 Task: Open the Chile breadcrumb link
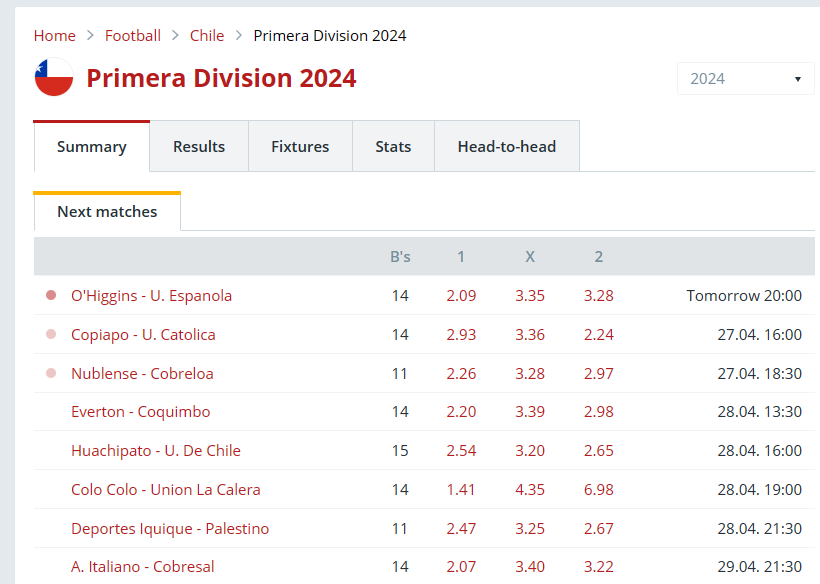207,36
